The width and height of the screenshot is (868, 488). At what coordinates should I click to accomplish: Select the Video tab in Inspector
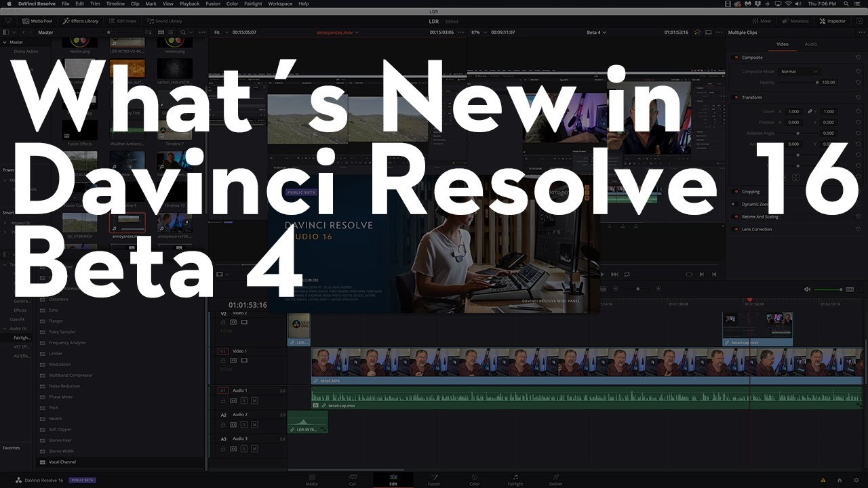coord(782,44)
